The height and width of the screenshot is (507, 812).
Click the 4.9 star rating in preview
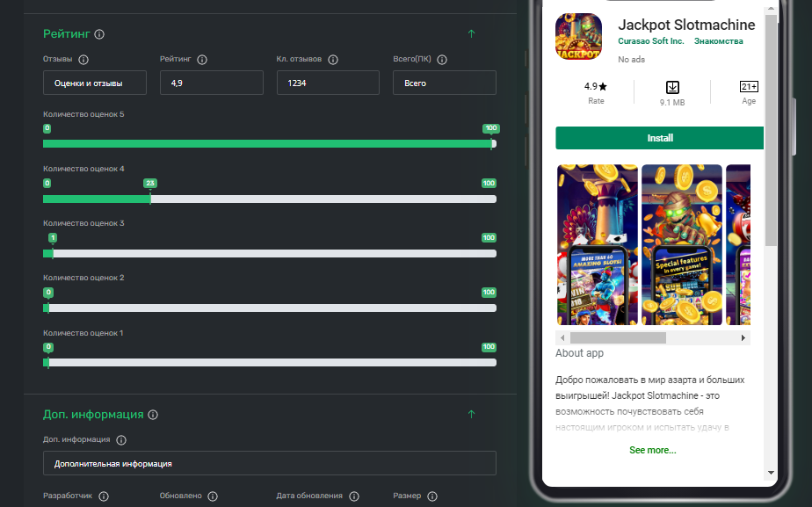pyautogui.click(x=596, y=86)
